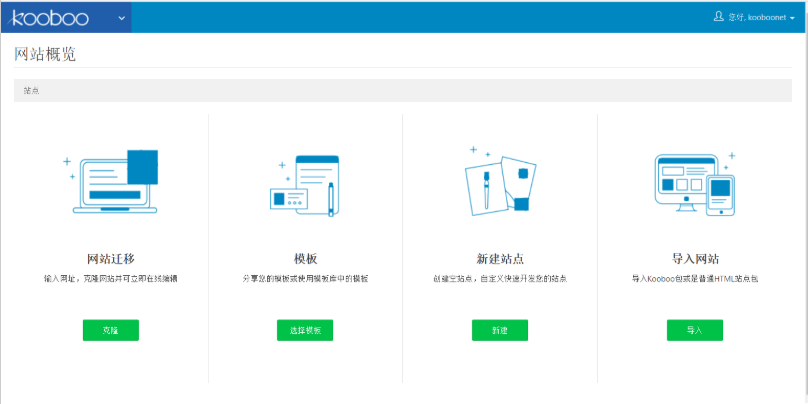Click the 网站迁移 heading

[111, 259]
